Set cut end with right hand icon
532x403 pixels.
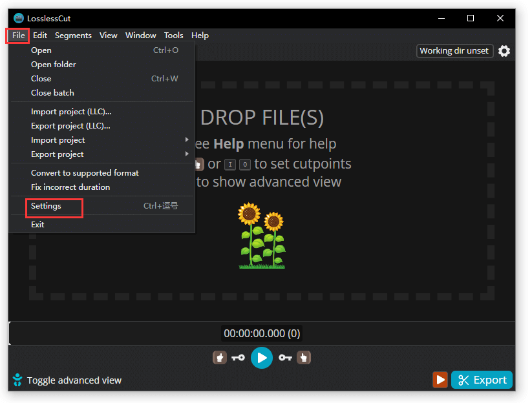click(x=304, y=357)
